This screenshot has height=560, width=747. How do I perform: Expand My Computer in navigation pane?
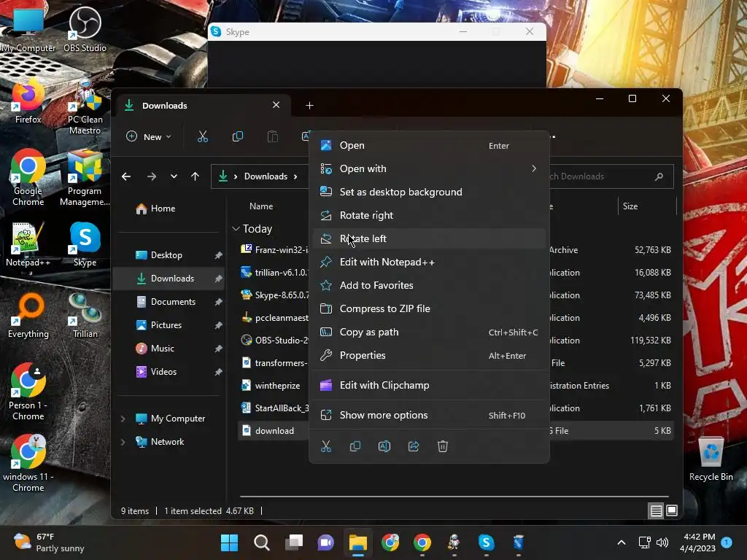(123, 418)
